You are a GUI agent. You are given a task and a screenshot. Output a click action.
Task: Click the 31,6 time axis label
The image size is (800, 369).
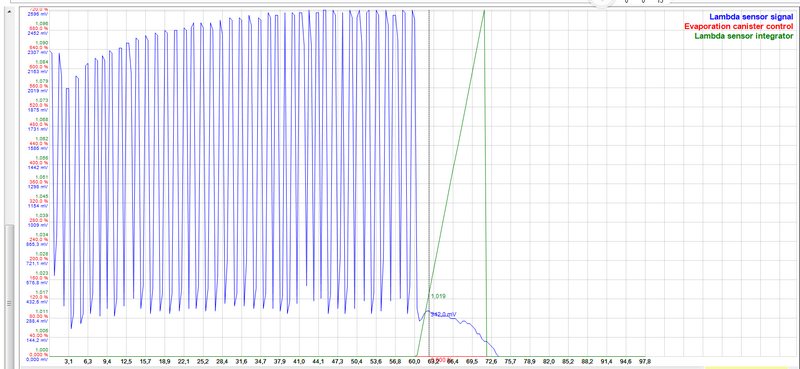[x=241, y=361]
